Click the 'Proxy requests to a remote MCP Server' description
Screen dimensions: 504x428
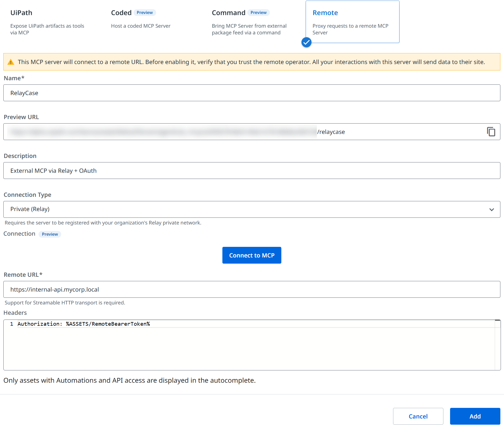[x=350, y=29]
